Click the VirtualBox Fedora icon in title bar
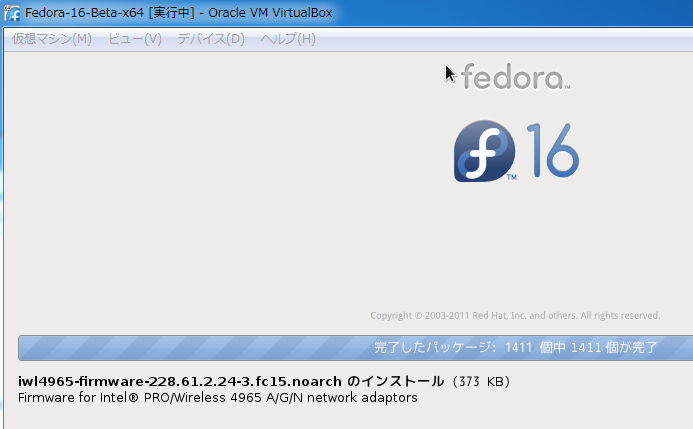This screenshot has width=693, height=429. coord(12,13)
